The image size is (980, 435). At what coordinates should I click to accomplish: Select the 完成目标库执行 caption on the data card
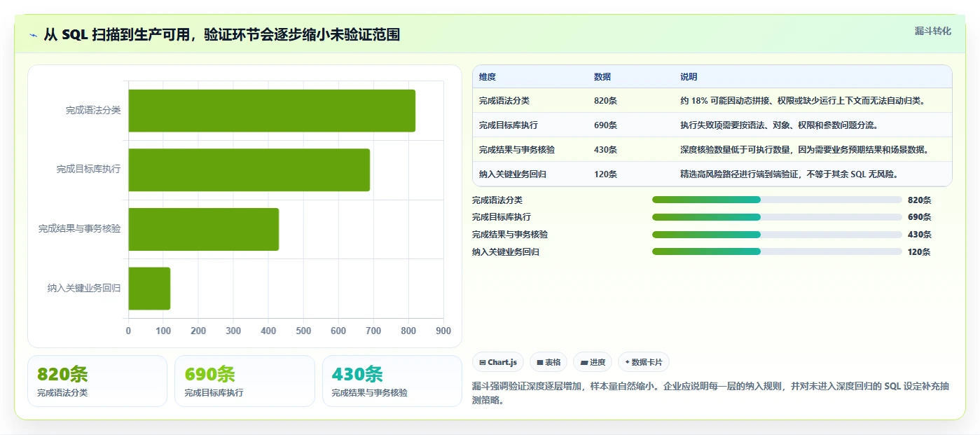tap(214, 393)
